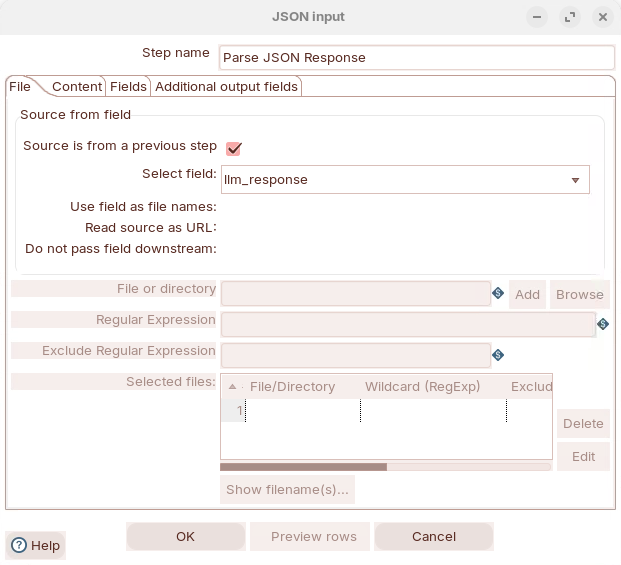Open the Select field dropdown
Image resolution: width=621 pixels, height=565 pixels.
[x=575, y=180]
